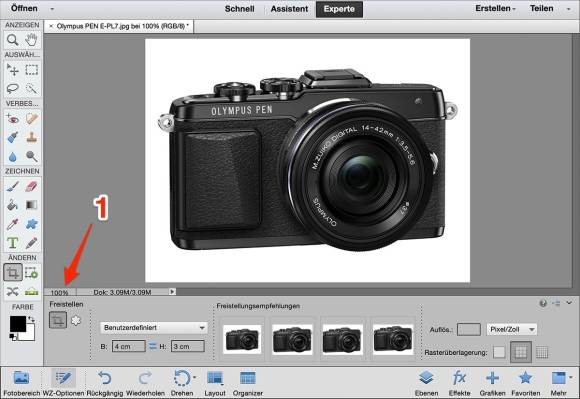Viewport: 580px width, 399px height.
Task: Pick the fourth crop suggestion thumbnail
Action: point(393,339)
